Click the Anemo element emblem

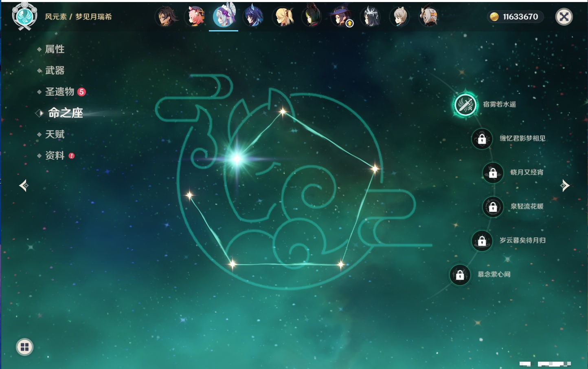click(x=25, y=16)
